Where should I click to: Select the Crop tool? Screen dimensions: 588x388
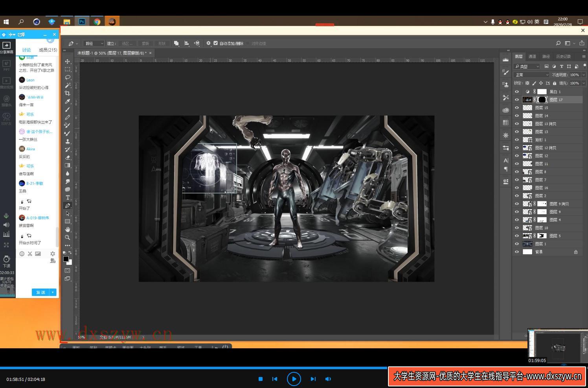68,93
